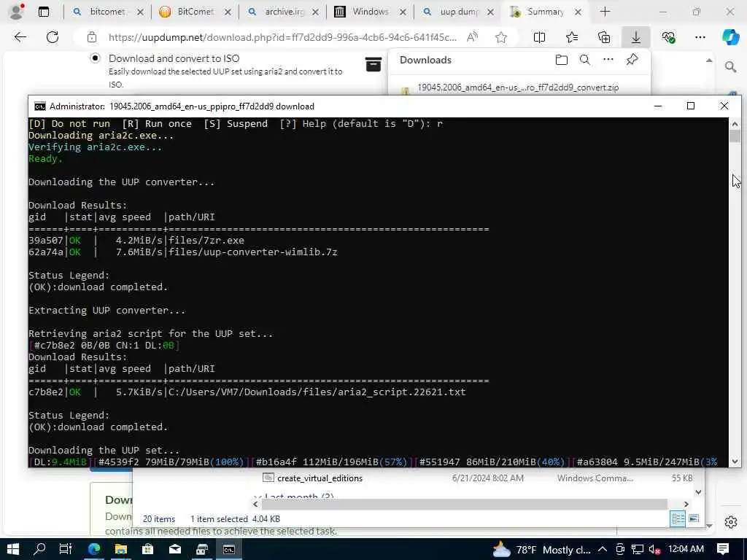Image resolution: width=747 pixels, height=560 pixels.
Task: Switch File Explorer to large icons view
Action: pos(694,518)
